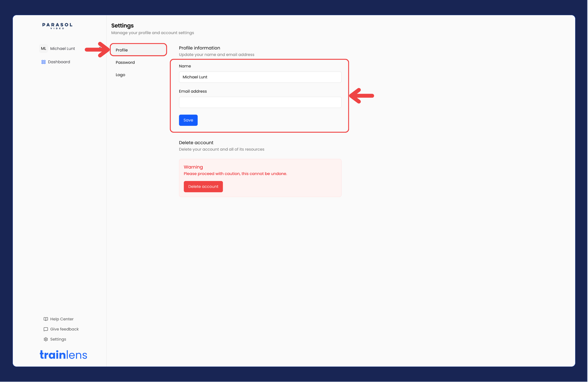
Task: Click the Help Center book icon
Action: point(46,319)
